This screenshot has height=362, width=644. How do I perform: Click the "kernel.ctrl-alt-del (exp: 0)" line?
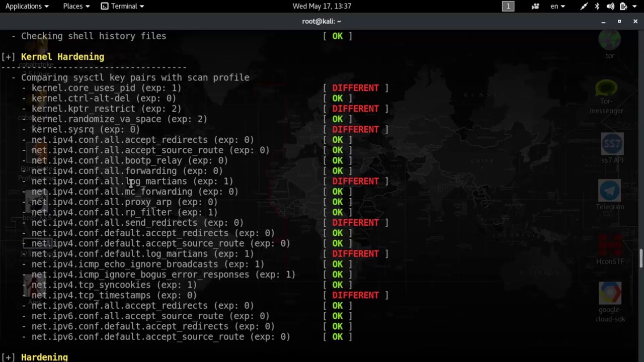point(104,98)
